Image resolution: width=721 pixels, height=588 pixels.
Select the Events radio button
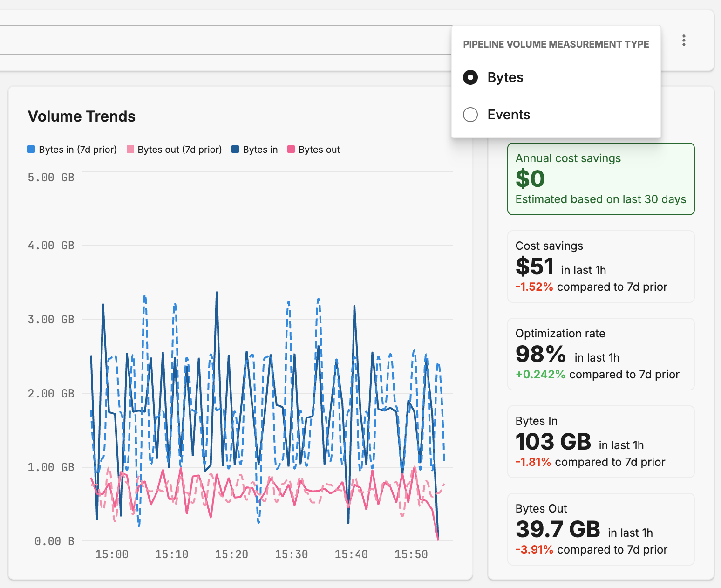pyautogui.click(x=470, y=115)
